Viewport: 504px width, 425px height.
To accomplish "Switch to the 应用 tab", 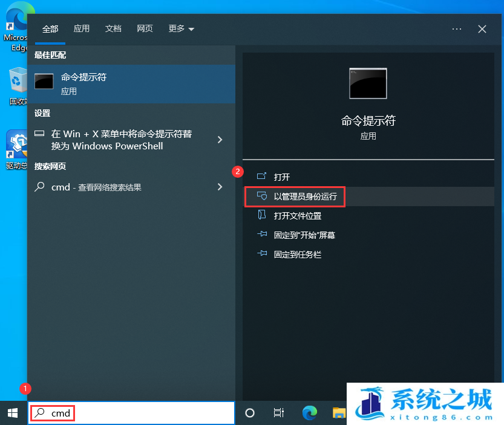I will [82, 29].
